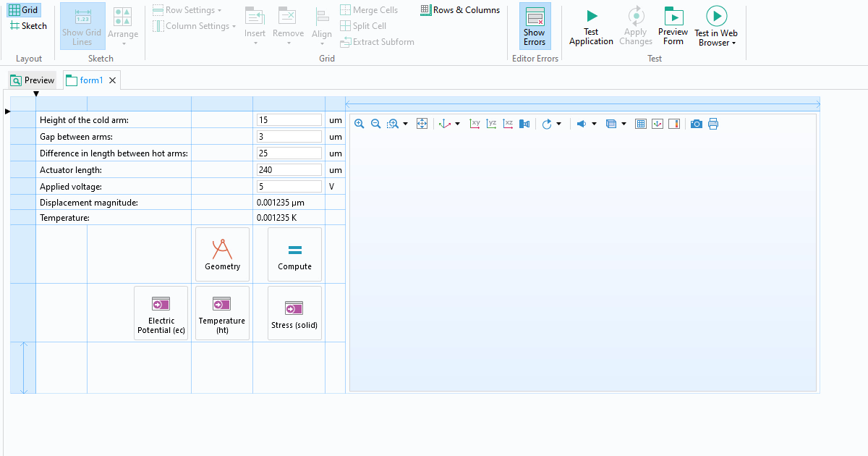Click the Show Errors icon
The width and height of the screenshot is (868, 456).
[x=535, y=26]
